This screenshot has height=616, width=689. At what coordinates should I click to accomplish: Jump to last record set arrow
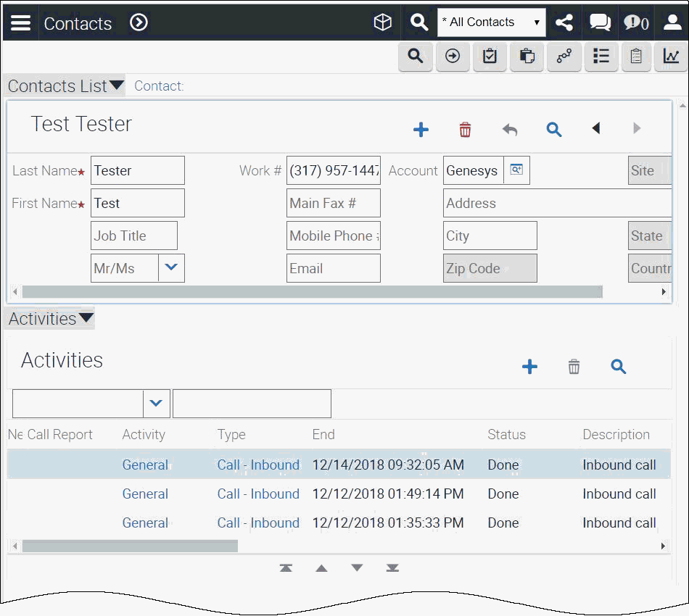[392, 567]
